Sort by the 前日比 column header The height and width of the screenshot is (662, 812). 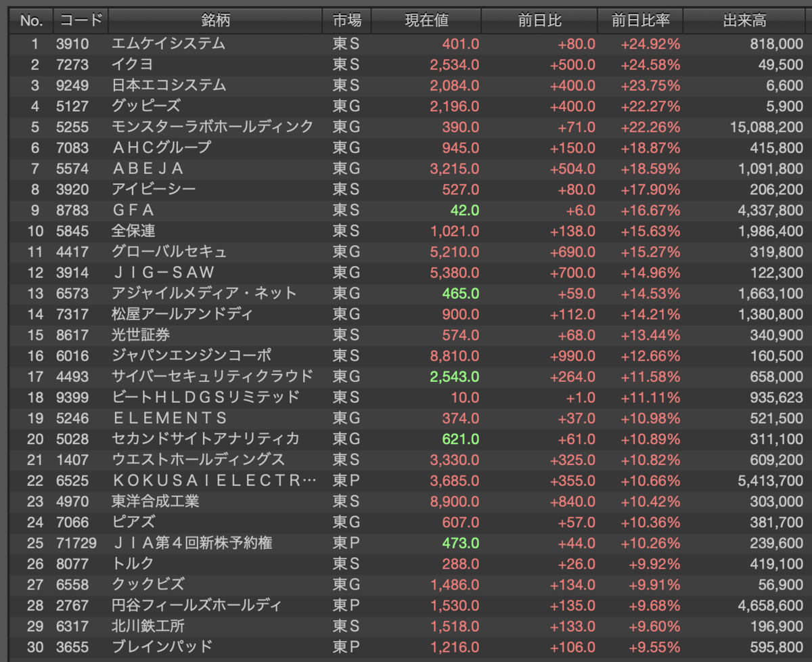(539, 20)
